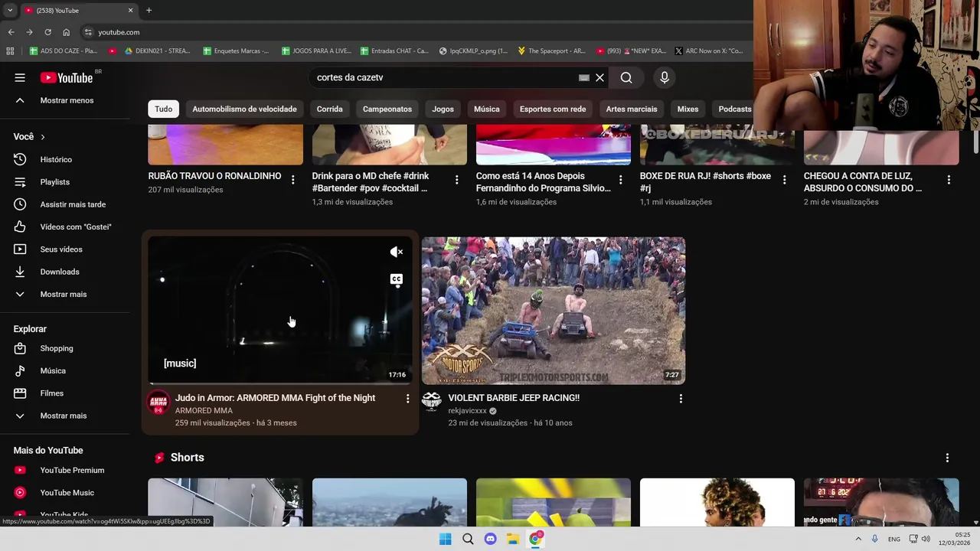This screenshot has height=551, width=980.
Task: Open Música under Explorar
Action: [53, 370]
